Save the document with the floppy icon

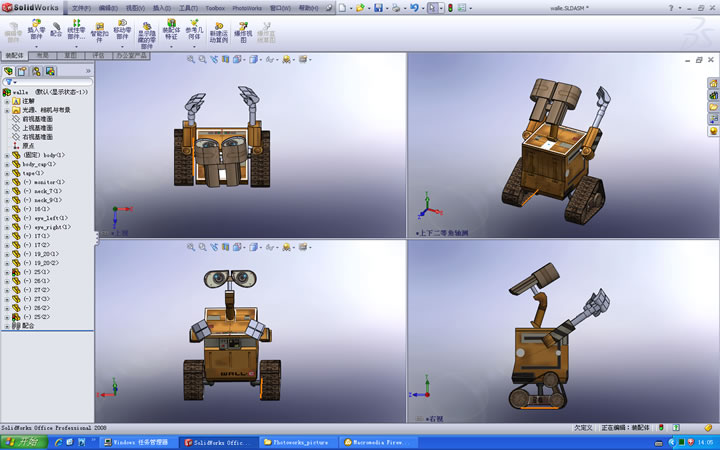378,7
